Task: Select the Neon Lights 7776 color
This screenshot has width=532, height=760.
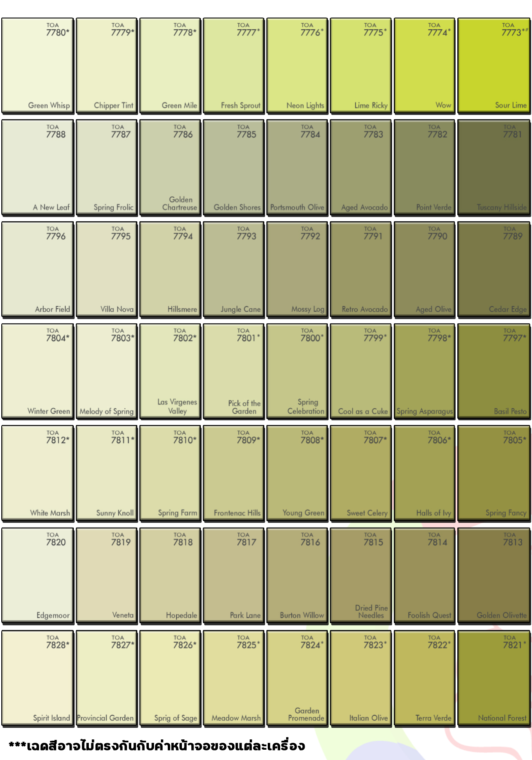Action: click(297, 66)
